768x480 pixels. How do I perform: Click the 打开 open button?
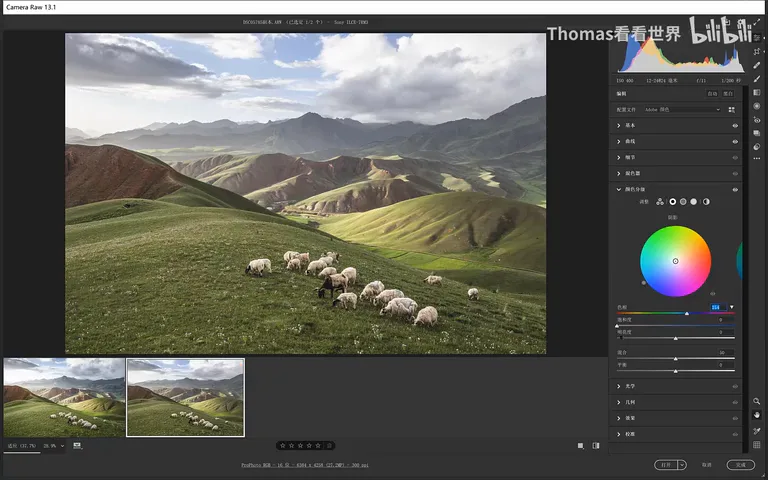tap(666, 465)
